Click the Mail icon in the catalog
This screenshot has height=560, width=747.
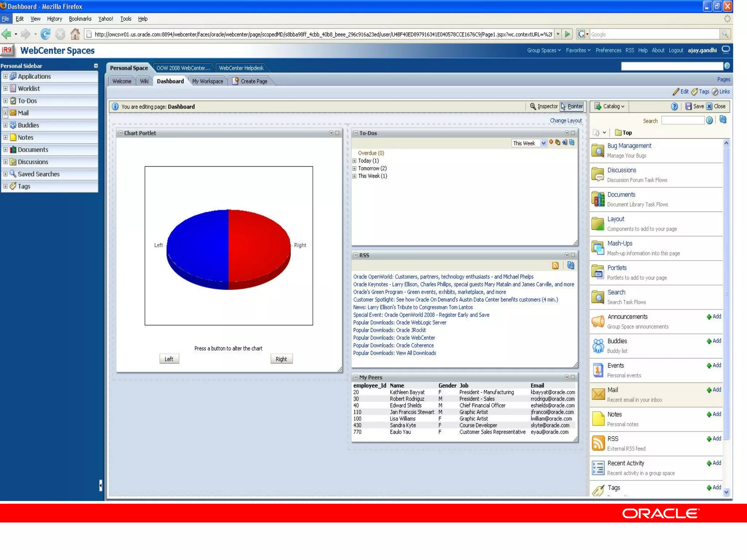coord(598,394)
